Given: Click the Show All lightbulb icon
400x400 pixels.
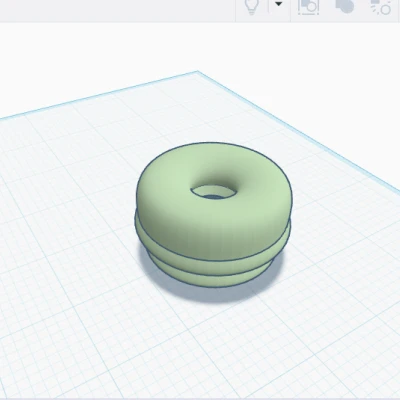Looking at the screenshot, I should pos(252,6).
